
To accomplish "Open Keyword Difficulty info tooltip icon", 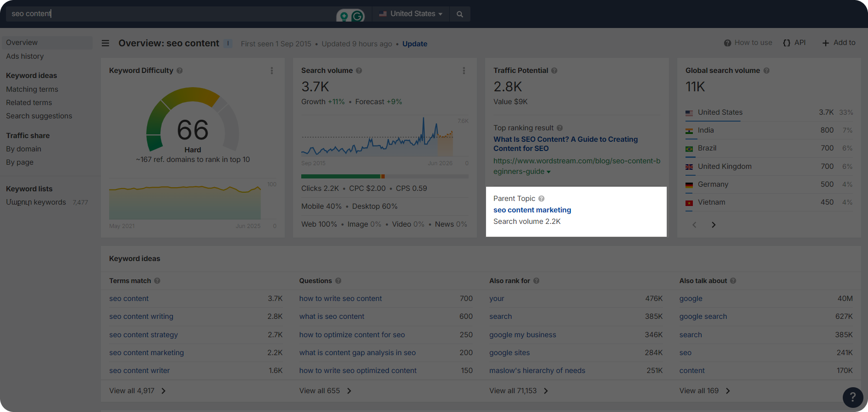I will [180, 71].
